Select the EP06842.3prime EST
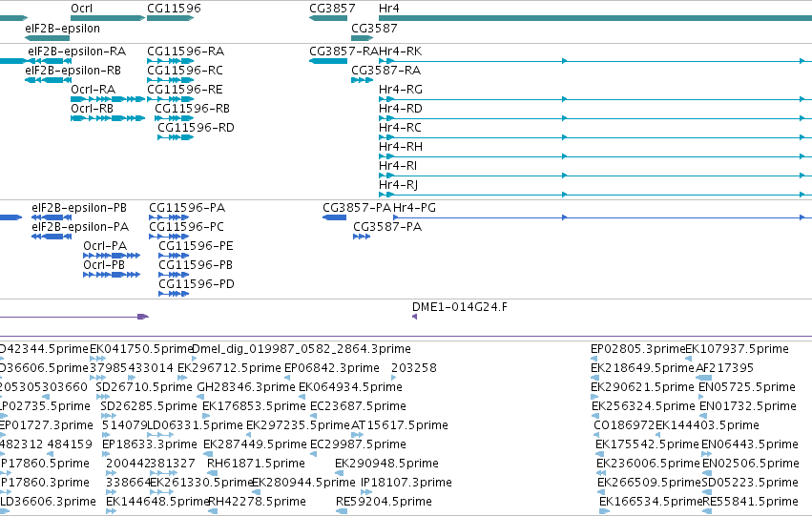 (332, 368)
